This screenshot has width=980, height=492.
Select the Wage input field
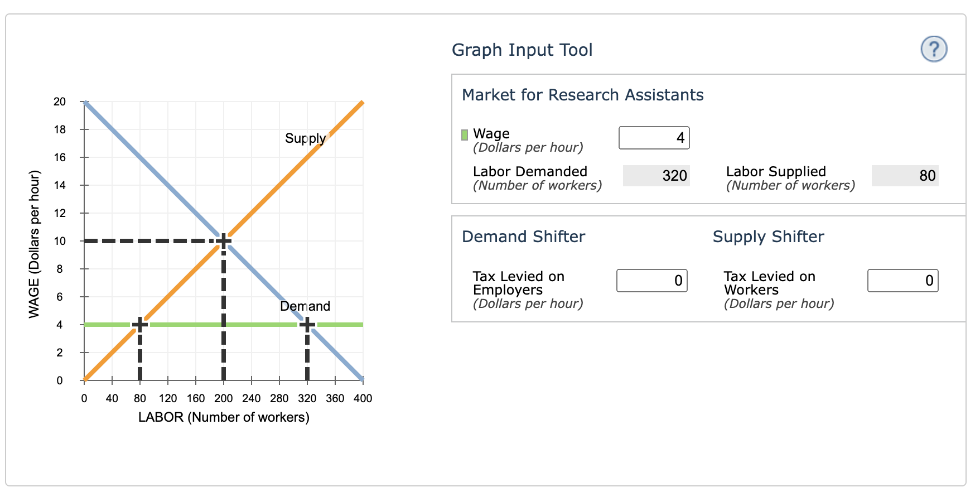click(x=654, y=137)
